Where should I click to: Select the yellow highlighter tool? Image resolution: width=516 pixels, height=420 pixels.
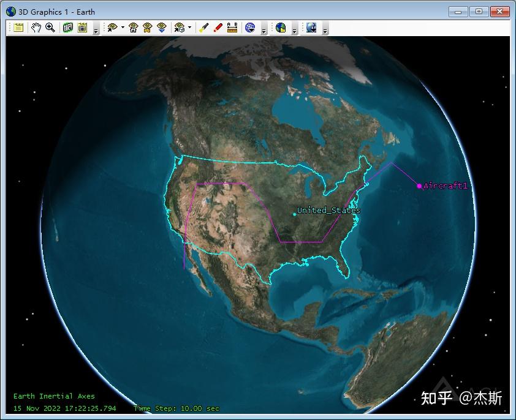pos(203,28)
